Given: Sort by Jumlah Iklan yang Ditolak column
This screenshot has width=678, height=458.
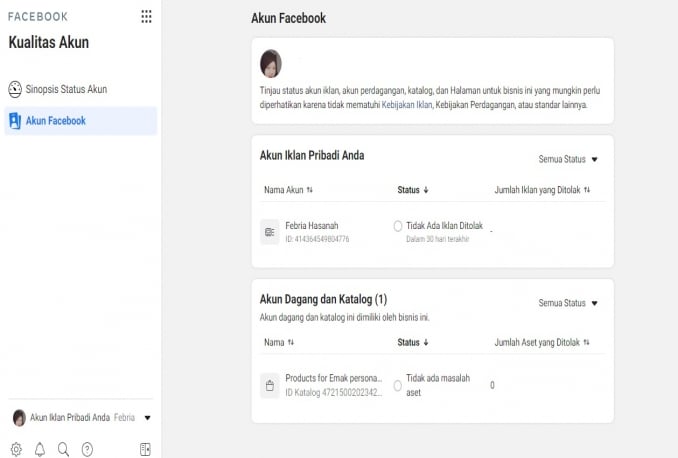Looking at the screenshot, I should coord(542,189).
